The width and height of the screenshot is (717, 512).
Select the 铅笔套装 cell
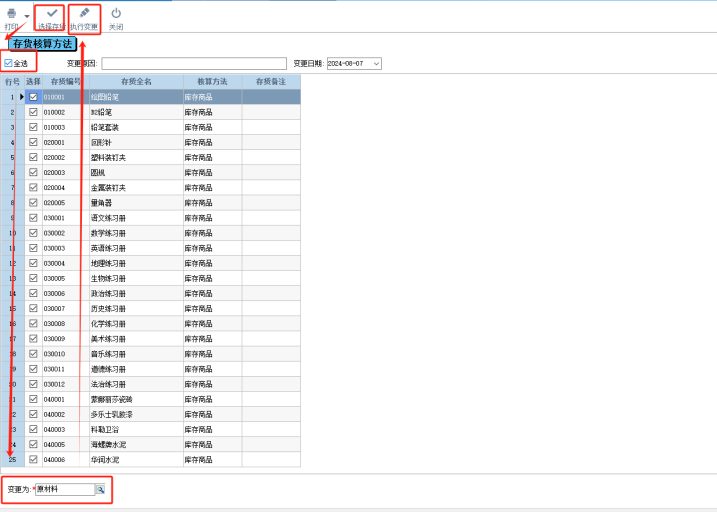click(x=136, y=127)
